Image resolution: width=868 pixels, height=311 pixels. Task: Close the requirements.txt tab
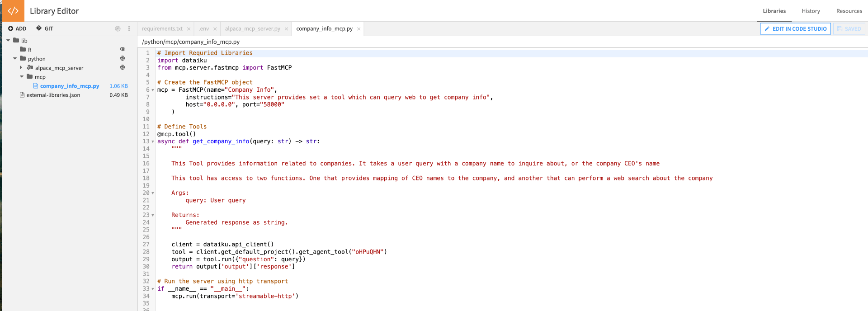click(x=189, y=29)
